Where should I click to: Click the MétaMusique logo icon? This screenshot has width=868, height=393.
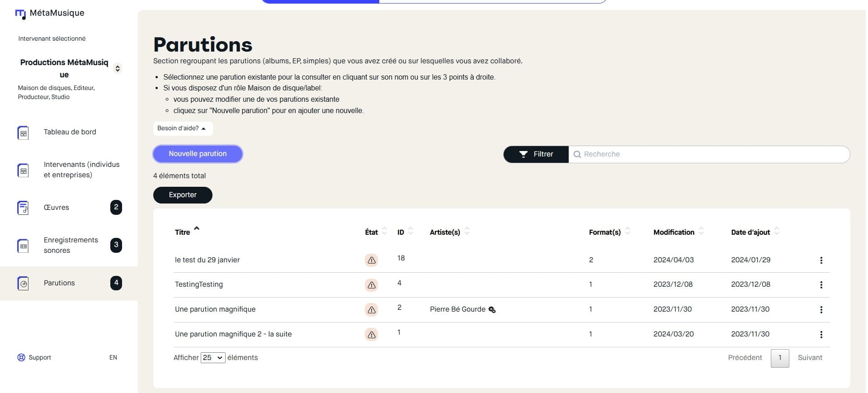[x=20, y=14]
